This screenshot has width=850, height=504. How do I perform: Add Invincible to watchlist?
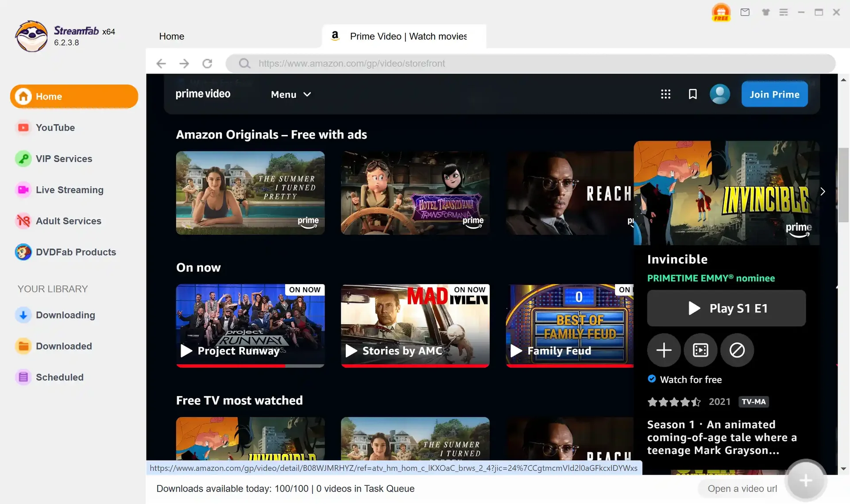(x=664, y=350)
